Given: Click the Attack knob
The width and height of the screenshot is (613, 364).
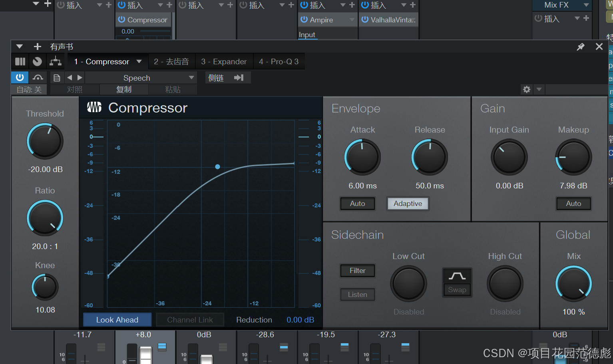Looking at the screenshot, I should [362, 157].
